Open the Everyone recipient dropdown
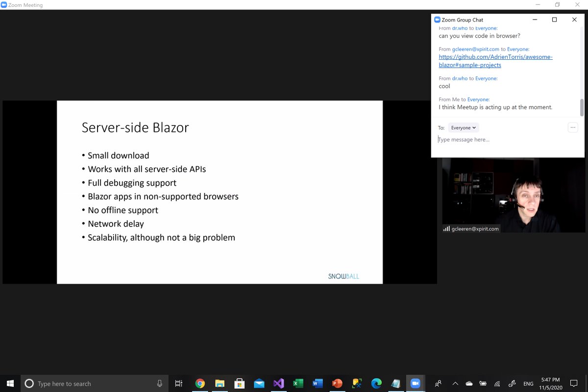This screenshot has height=392, width=588. (x=463, y=128)
